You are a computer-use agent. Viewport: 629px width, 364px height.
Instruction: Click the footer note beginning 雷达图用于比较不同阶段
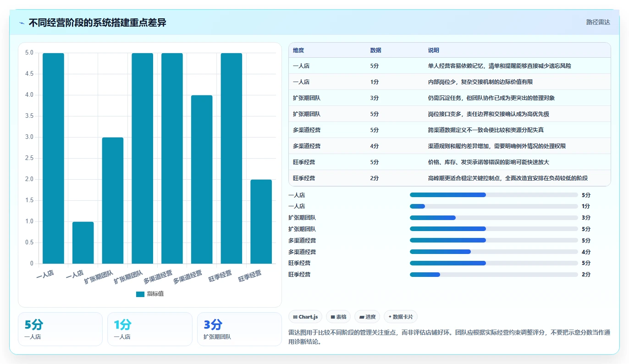click(x=449, y=337)
